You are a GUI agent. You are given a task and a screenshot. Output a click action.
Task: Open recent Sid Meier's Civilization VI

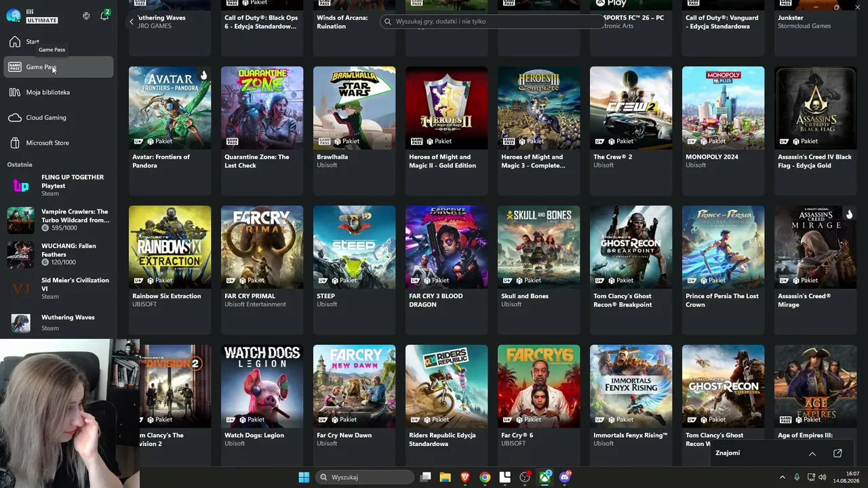[58, 289]
